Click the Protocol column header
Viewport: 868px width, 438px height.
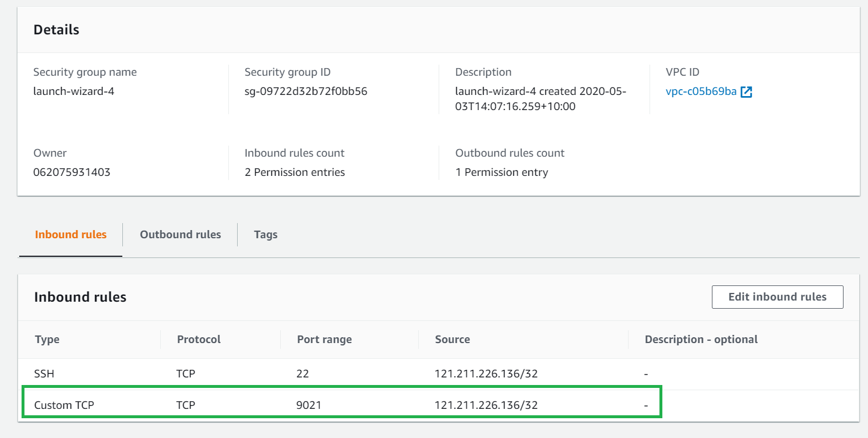pos(199,340)
